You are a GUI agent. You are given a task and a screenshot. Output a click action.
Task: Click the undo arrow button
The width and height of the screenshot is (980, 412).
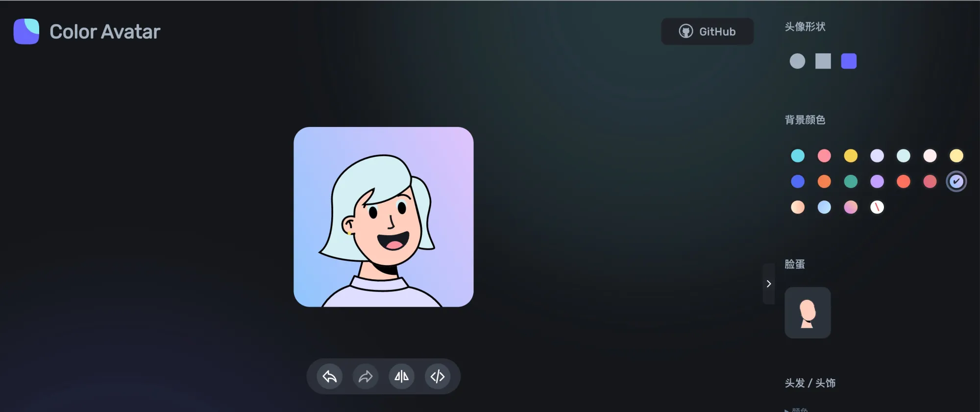point(329,376)
